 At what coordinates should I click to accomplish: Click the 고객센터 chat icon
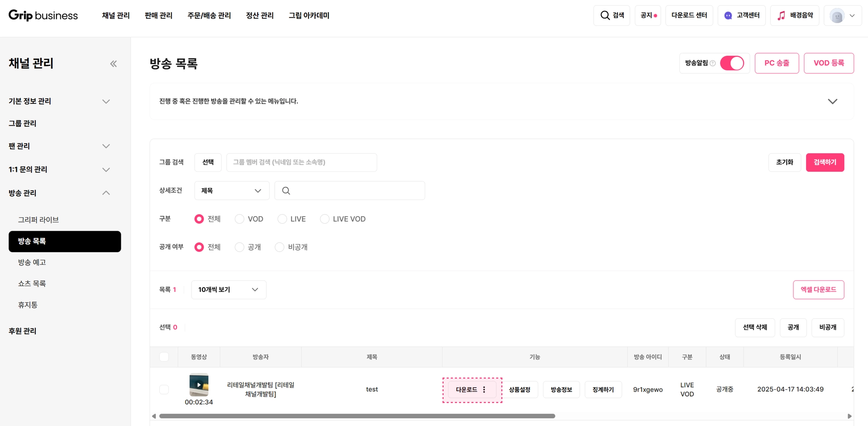click(x=728, y=16)
